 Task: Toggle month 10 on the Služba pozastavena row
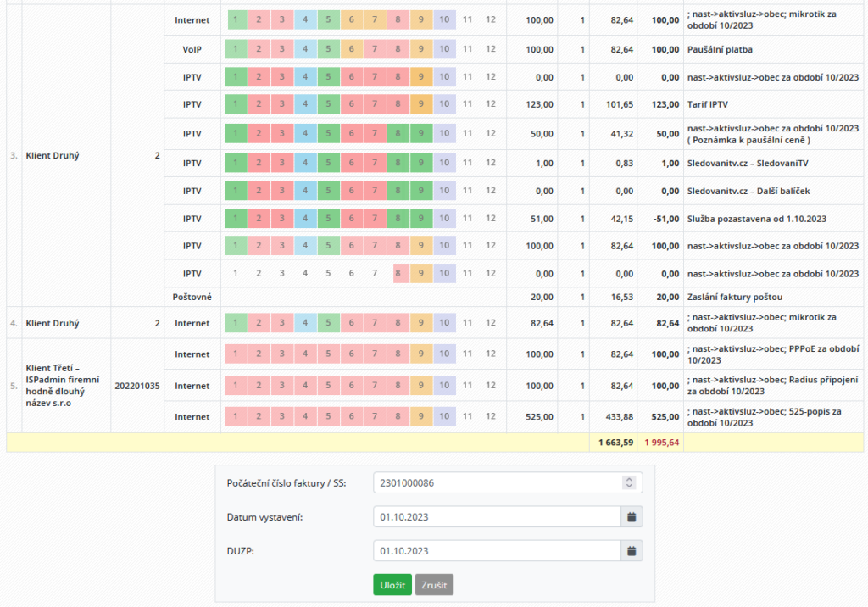[444, 218]
